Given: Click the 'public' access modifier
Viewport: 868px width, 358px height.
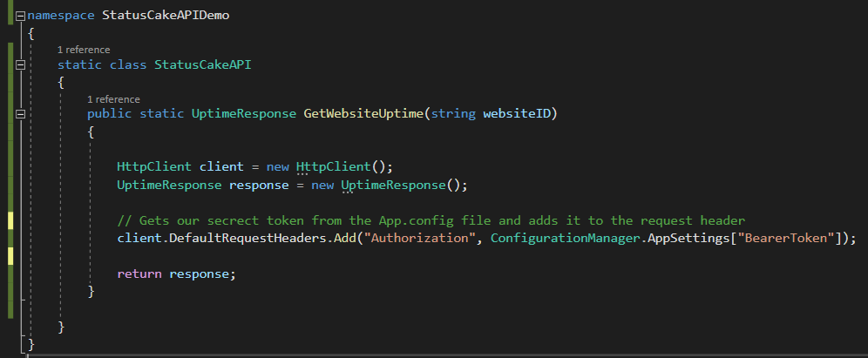Looking at the screenshot, I should pos(109,114).
